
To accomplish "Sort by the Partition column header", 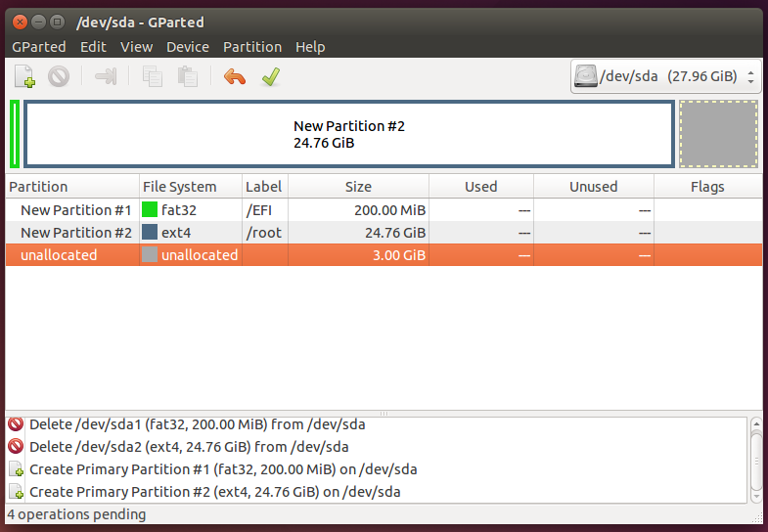I will click(x=72, y=187).
